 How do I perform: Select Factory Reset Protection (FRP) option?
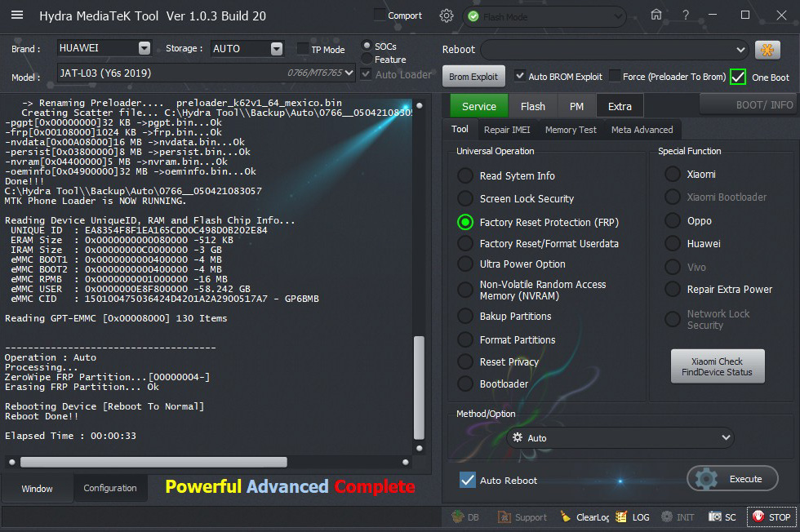pos(465,223)
